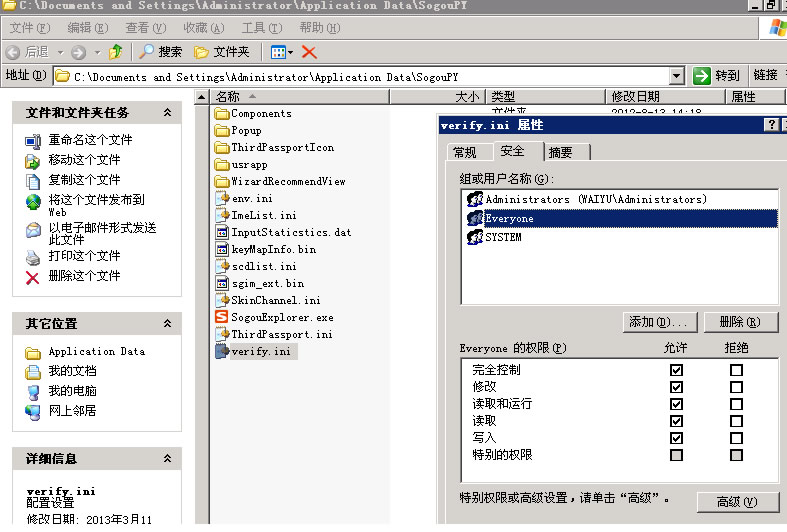Toggle the 文件夹 folders pane

(x=221, y=52)
